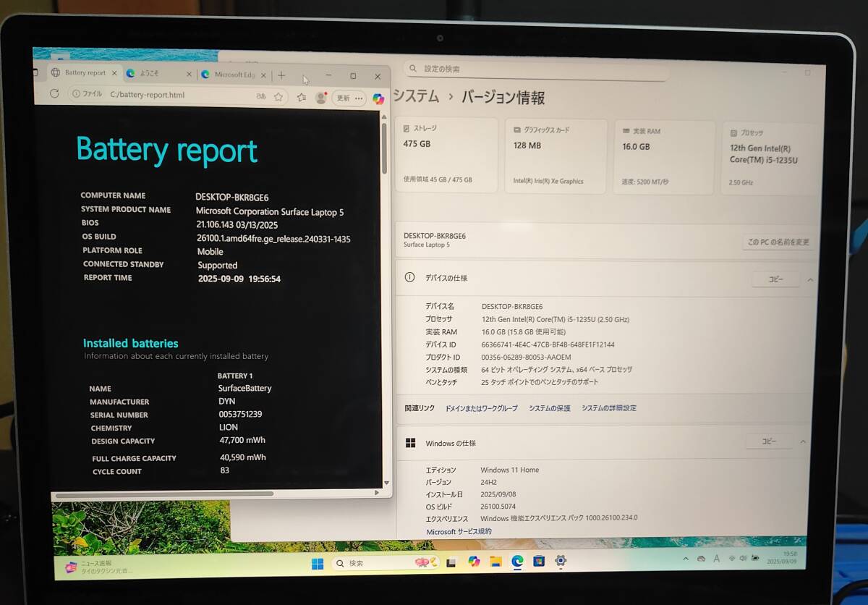Click the DESIGN CAPACITY value 47,700 mWh

242,440
